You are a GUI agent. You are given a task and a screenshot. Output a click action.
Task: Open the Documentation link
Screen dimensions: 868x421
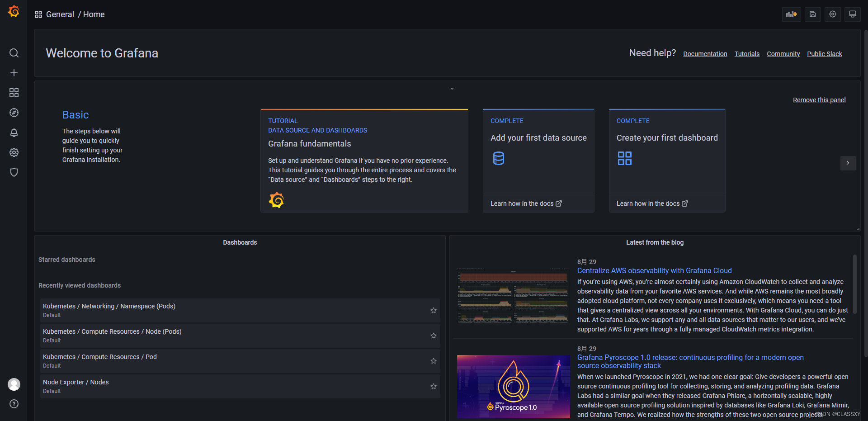(x=705, y=54)
